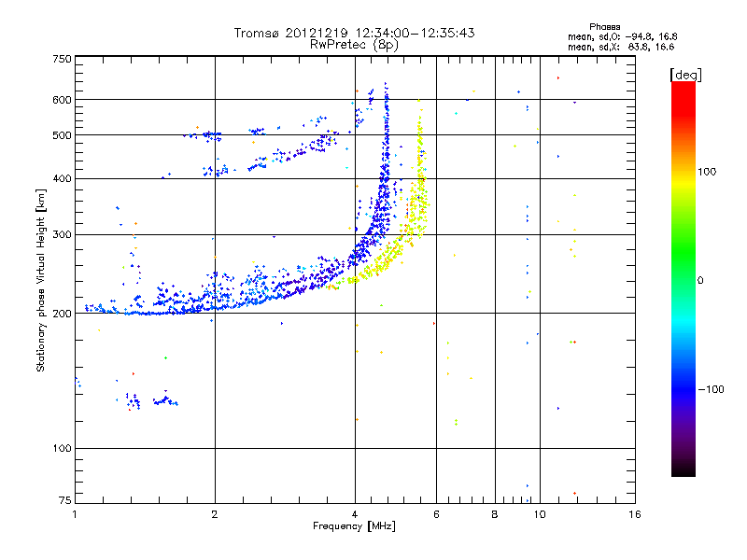Click the y-axis tick label '500'

click(62, 135)
